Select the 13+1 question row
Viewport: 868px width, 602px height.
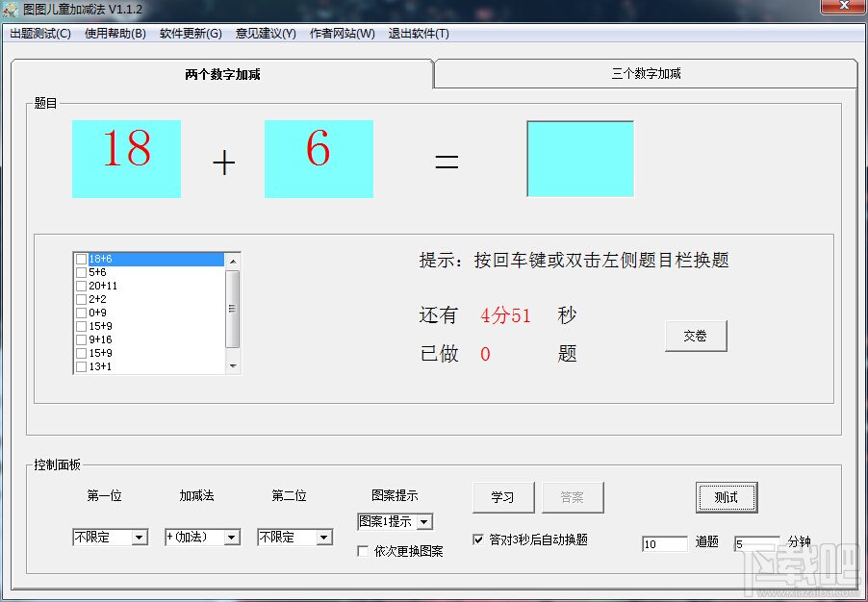click(x=149, y=366)
